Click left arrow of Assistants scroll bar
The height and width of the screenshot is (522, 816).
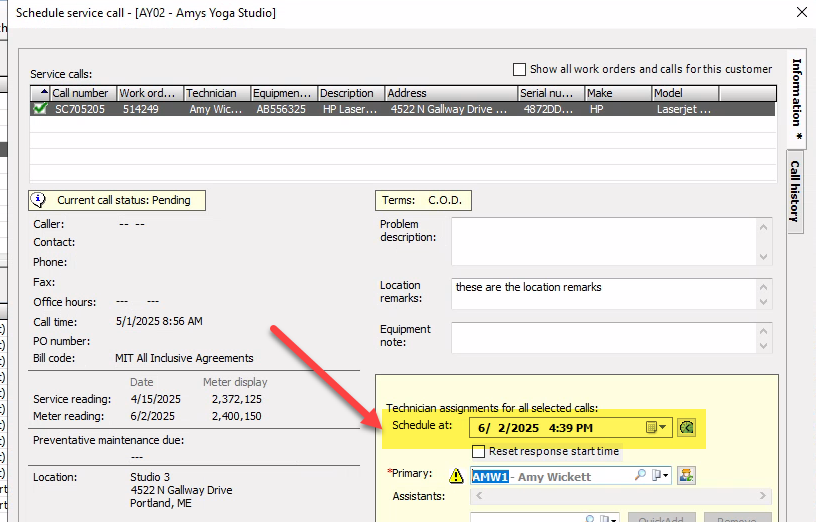[479, 495]
